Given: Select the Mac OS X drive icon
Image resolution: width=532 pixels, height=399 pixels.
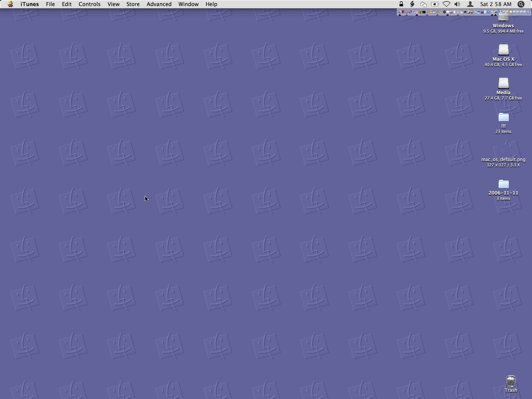Looking at the screenshot, I should 503,50.
